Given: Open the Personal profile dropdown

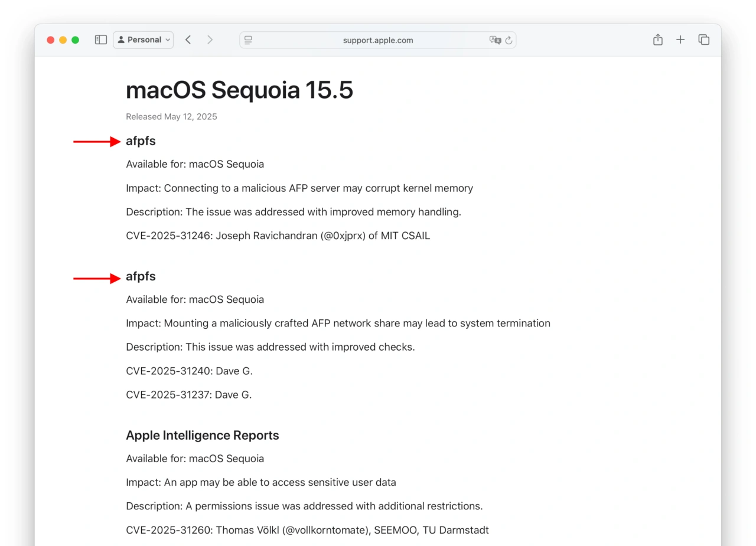Looking at the screenshot, I should click(144, 40).
